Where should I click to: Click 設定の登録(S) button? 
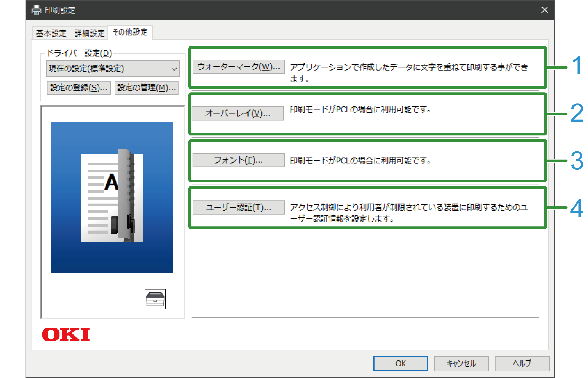pos(79,88)
